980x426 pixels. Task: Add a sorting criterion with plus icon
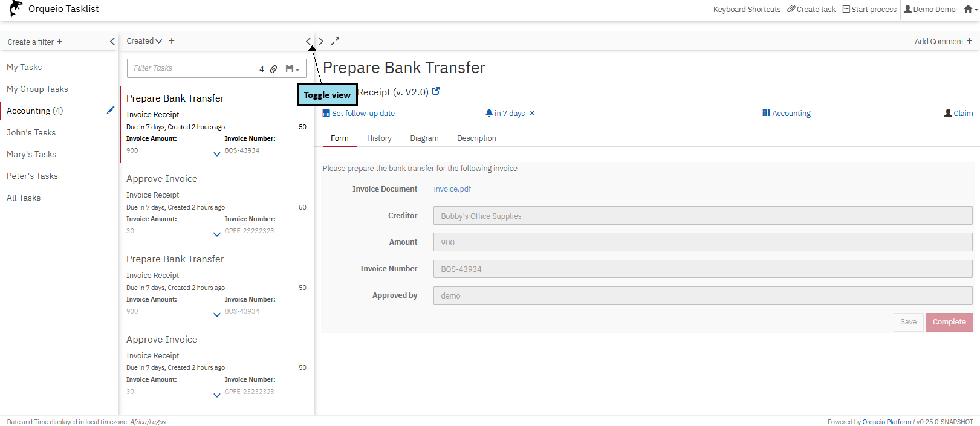[x=172, y=41]
